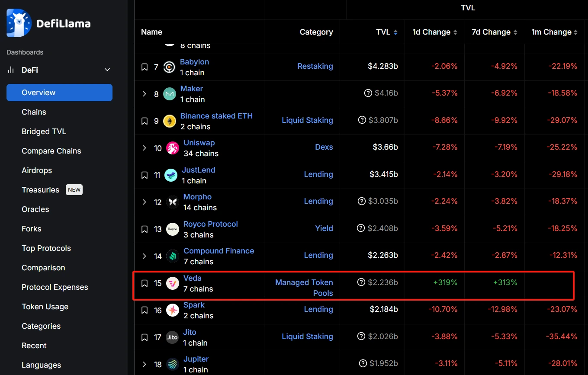Click the question mark beside Jito's TVL
Viewport: 588px width, 375px height.
coord(362,336)
